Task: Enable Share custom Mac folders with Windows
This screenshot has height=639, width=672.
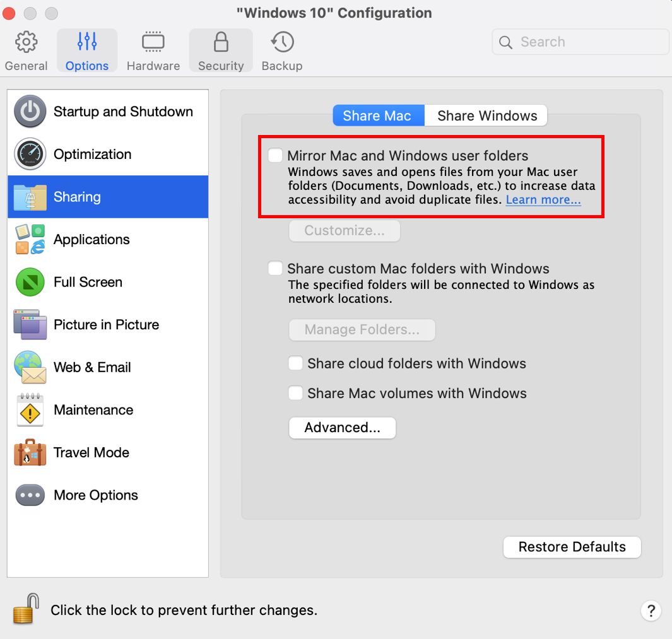Action: 275,268
